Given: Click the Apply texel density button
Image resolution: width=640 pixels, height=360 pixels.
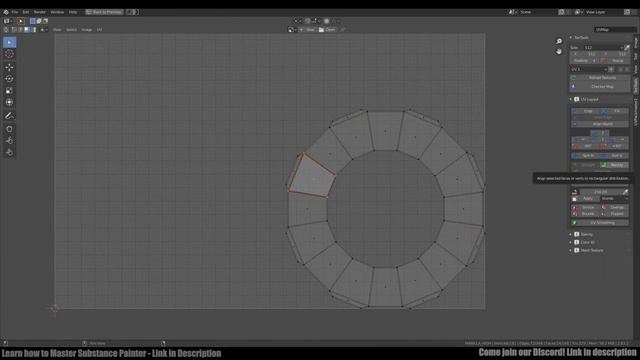Looking at the screenshot, I should (x=585, y=199).
